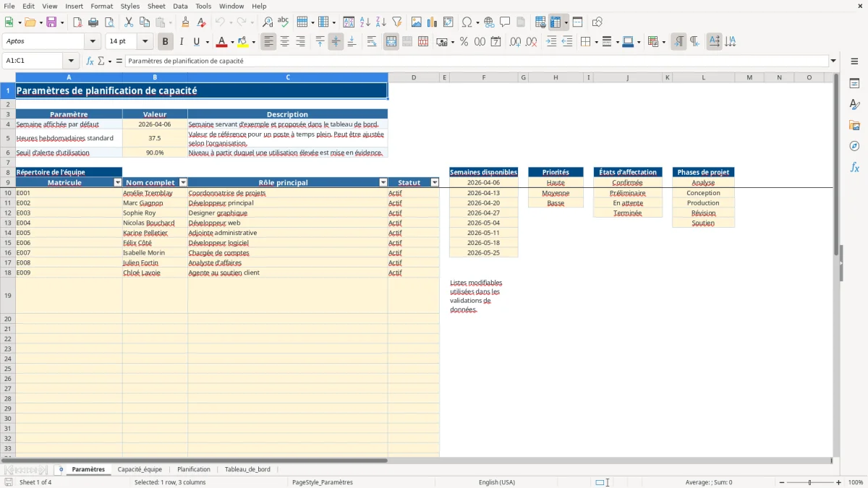Viewport: 868px width, 488px height.
Task: Click Clear Direct Formatting icon
Action: coord(201,22)
